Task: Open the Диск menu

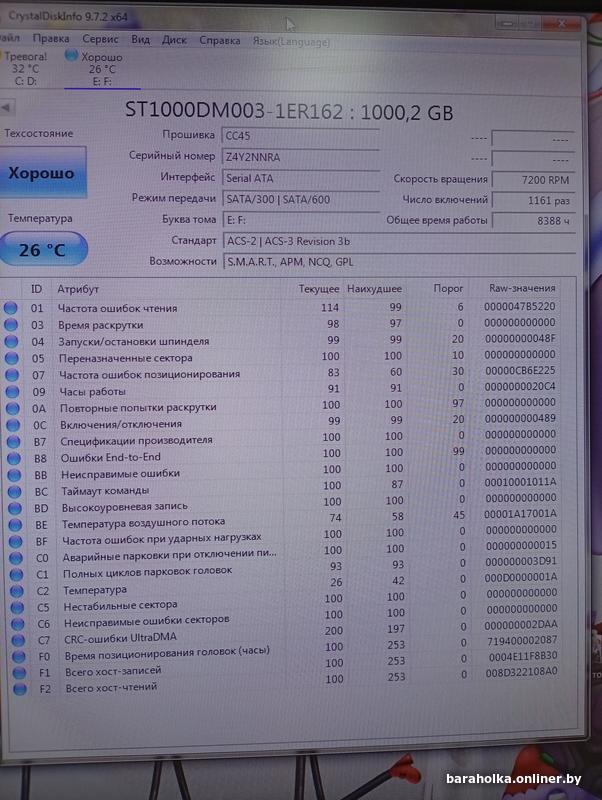Action: pos(174,40)
